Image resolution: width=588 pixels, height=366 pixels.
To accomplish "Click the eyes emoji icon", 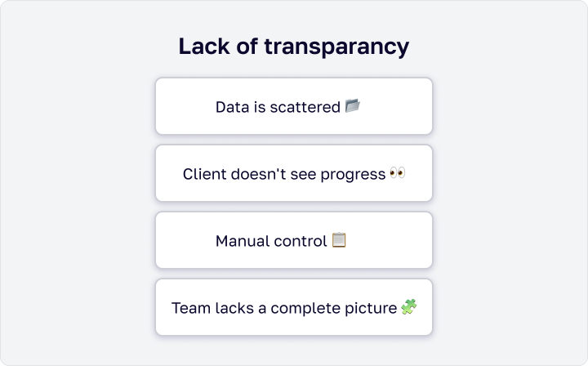I will tap(398, 173).
